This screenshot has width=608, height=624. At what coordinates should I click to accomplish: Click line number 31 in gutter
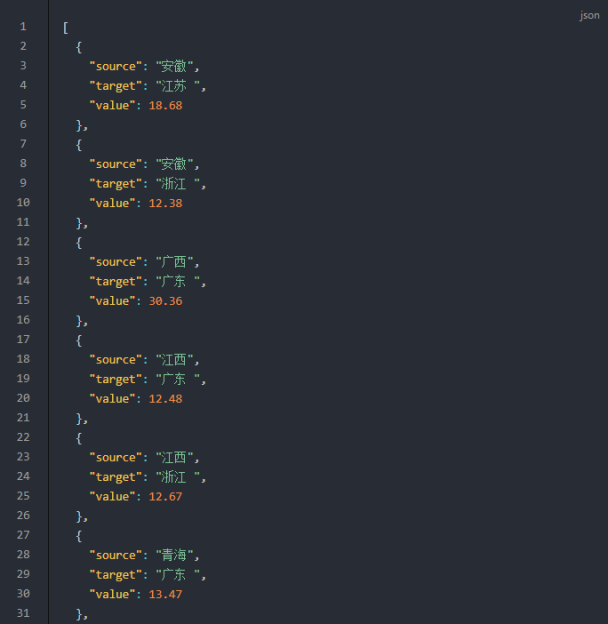click(x=23, y=613)
